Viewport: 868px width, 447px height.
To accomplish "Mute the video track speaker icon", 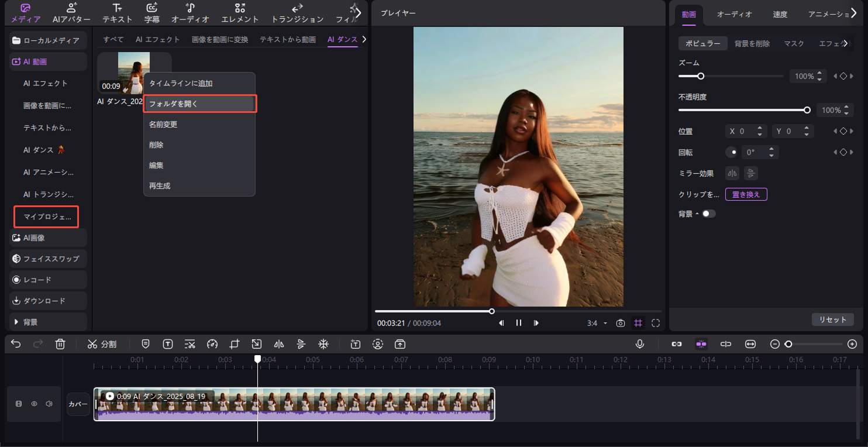I will click(49, 404).
